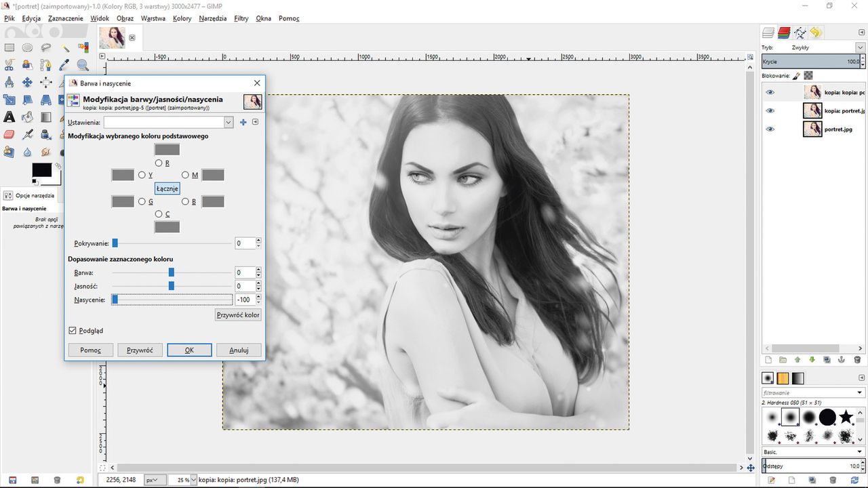The height and width of the screenshot is (488, 868).
Task: Refresh brushes with the blue arrows icon
Action: pos(854,480)
